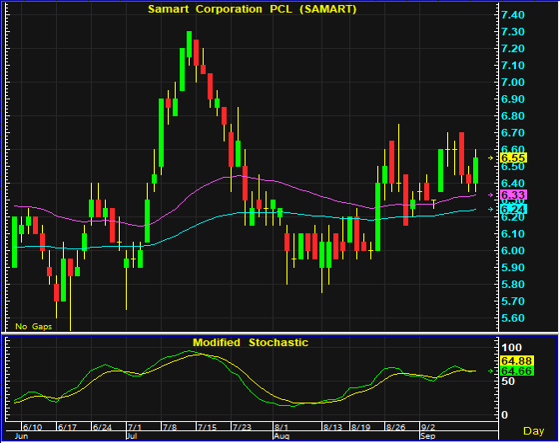Click the No Gaps label
The image size is (560, 443).
tap(34, 327)
